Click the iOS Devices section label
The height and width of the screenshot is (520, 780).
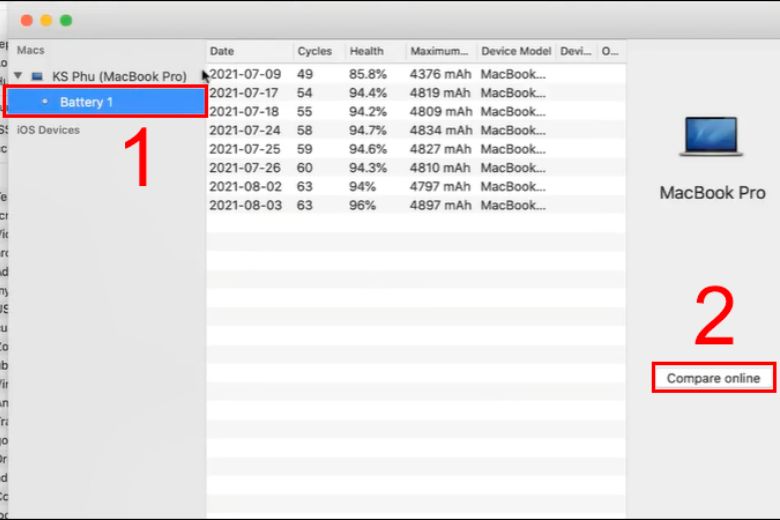(48, 130)
